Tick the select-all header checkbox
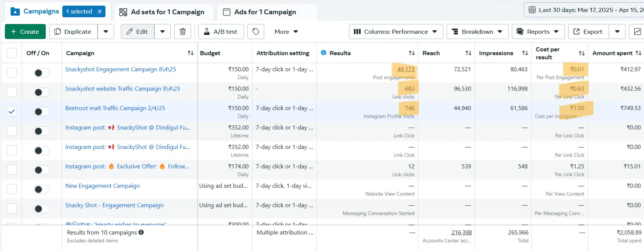The width and height of the screenshot is (644, 251). pos(12,53)
